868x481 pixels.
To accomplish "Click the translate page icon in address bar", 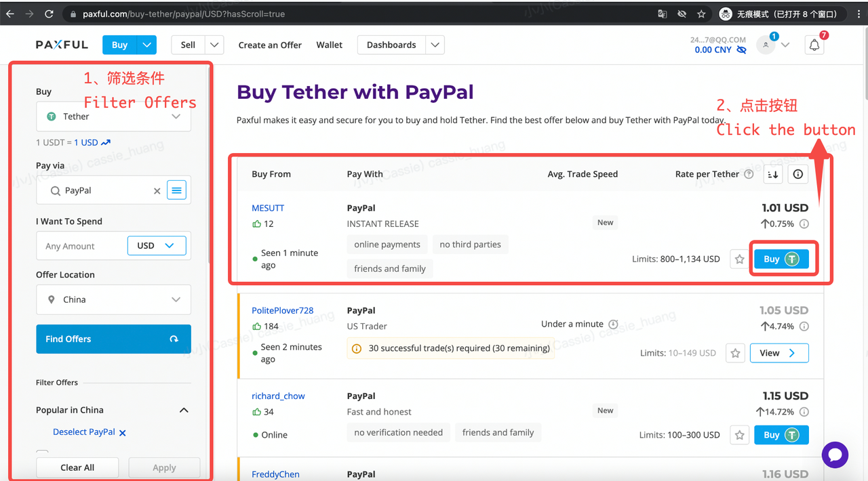I will coord(663,14).
